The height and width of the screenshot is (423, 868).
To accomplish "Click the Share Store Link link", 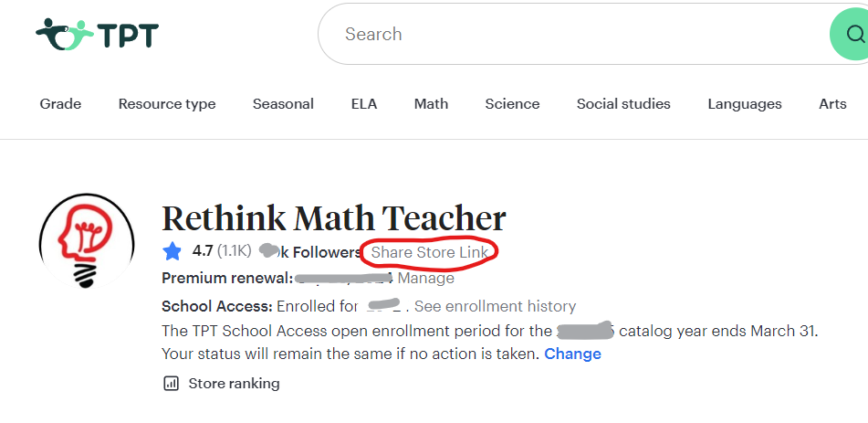I will (x=429, y=252).
